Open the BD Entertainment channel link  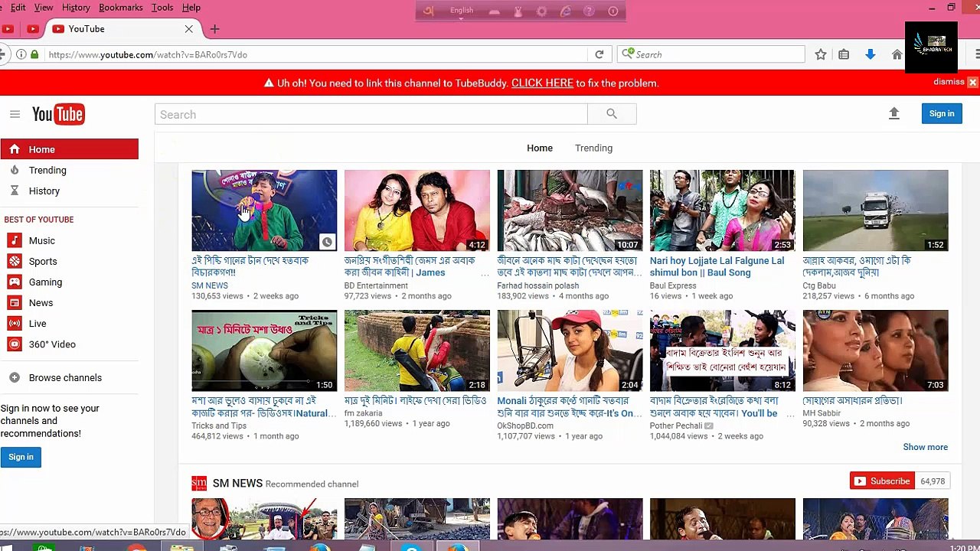(x=376, y=285)
